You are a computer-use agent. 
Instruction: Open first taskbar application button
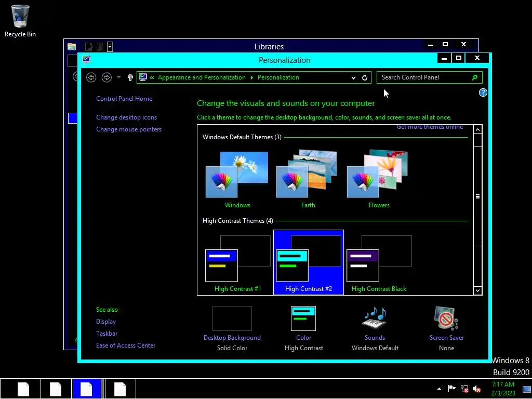pyautogui.click(x=23, y=389)
